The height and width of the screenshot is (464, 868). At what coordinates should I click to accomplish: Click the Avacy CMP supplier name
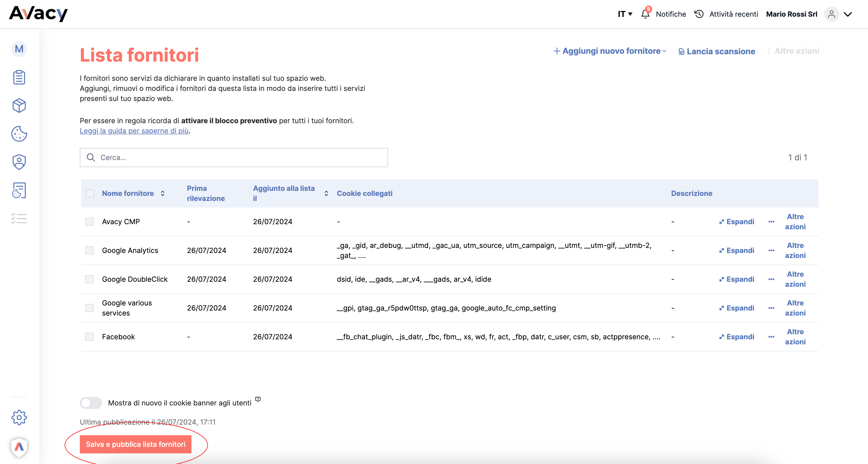point(121,222)
